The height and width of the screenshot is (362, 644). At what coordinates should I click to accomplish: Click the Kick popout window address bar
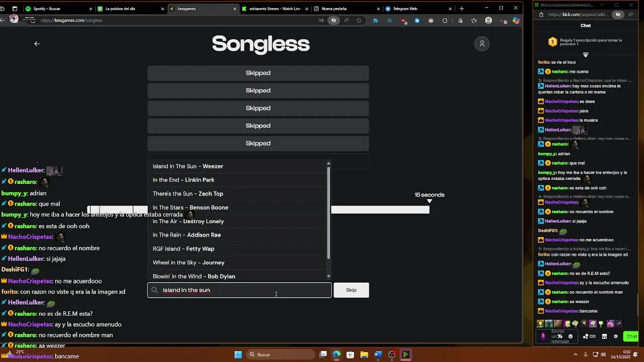point(579,15)
